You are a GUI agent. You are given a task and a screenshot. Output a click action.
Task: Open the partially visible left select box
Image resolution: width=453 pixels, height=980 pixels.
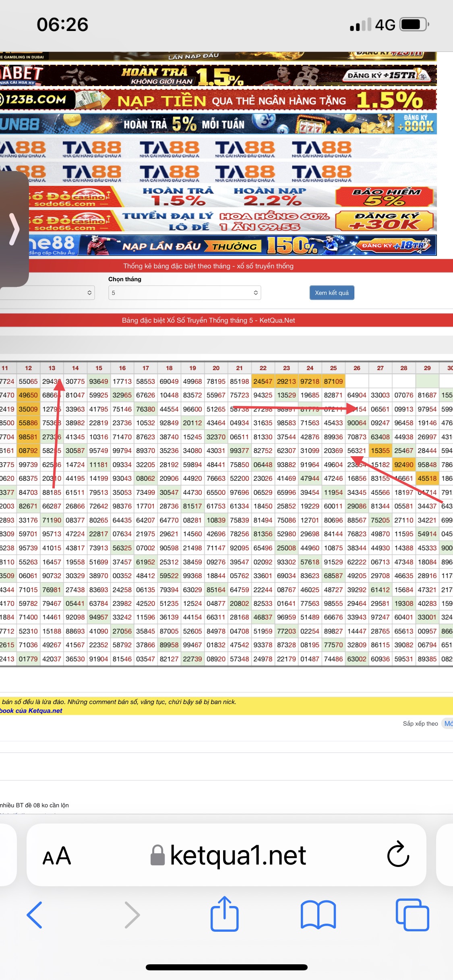point(47,293)
